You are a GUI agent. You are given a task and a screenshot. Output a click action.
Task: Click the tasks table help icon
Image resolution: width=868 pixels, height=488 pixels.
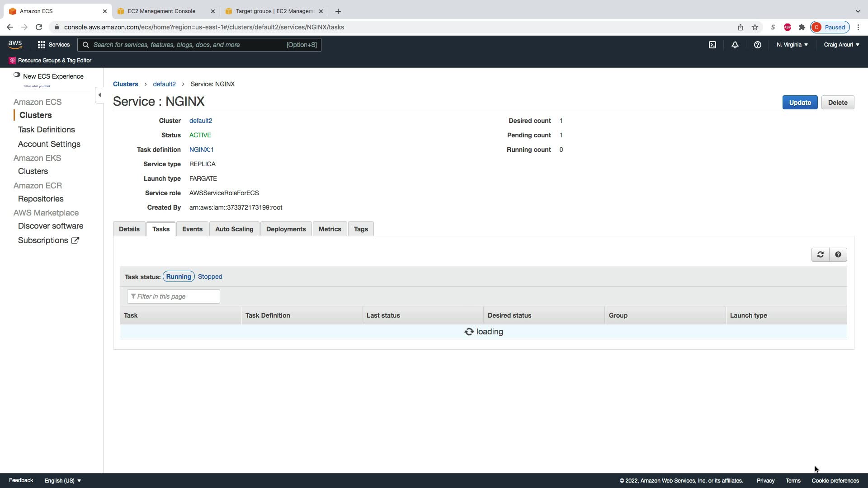pyautogui.click(x=838, y=254)
